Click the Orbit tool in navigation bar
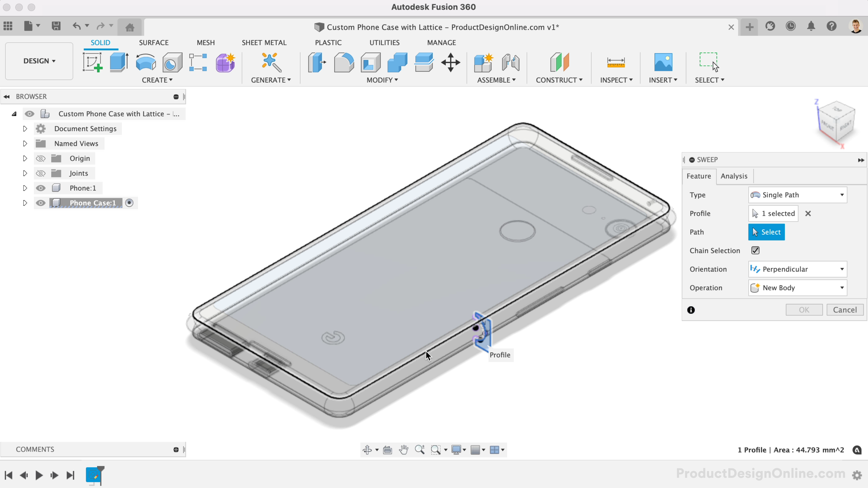Image resolution: width=868 pixels, height=488 pixels. coord(367,450)
